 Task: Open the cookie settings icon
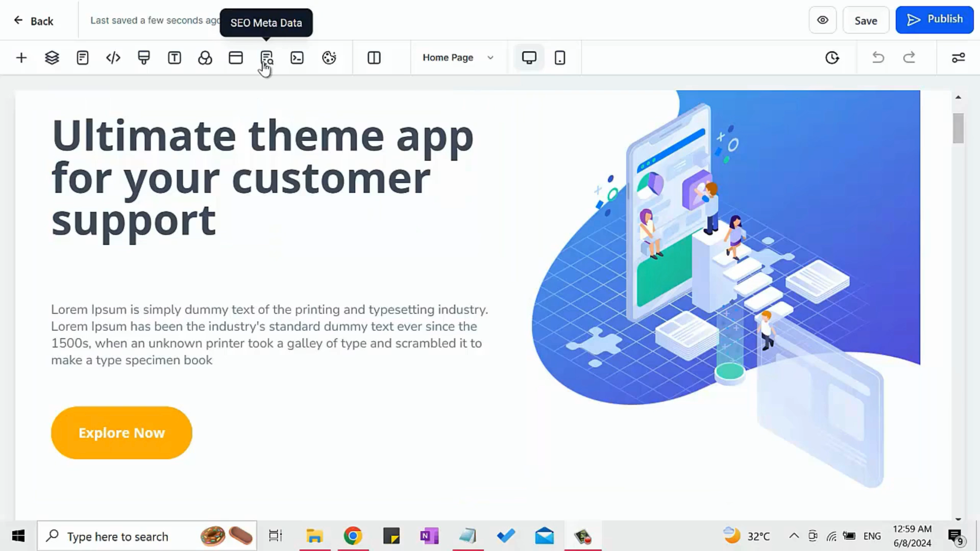point(329,58)
